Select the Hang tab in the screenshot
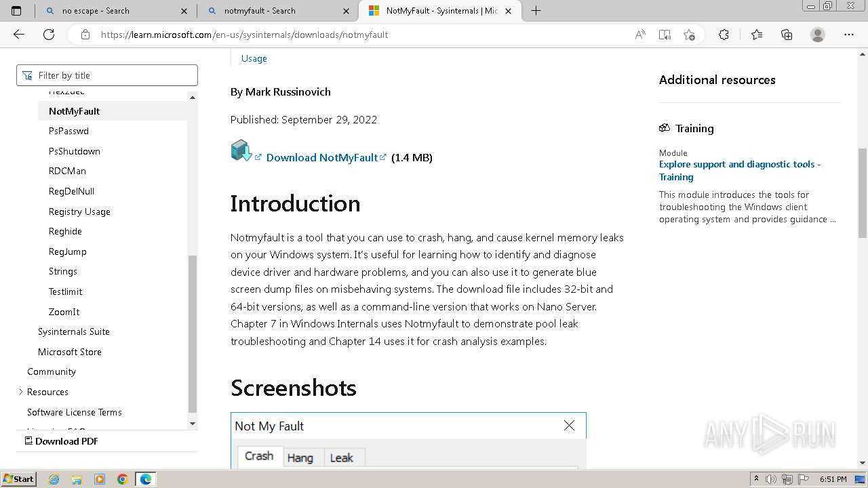 click(x=300, y=458)
